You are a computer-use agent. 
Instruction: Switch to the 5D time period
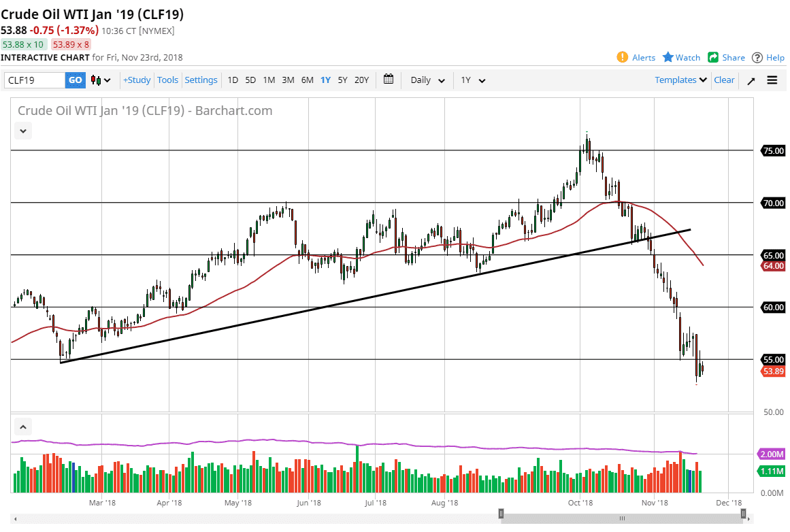coord(250,80)
